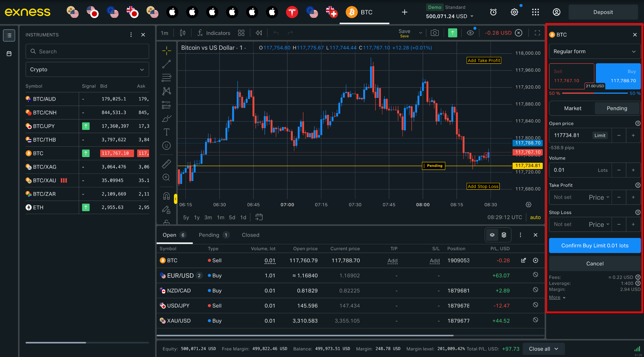Select the Pending order type
This screenshot has height=357, width=644.
[617, 108]
